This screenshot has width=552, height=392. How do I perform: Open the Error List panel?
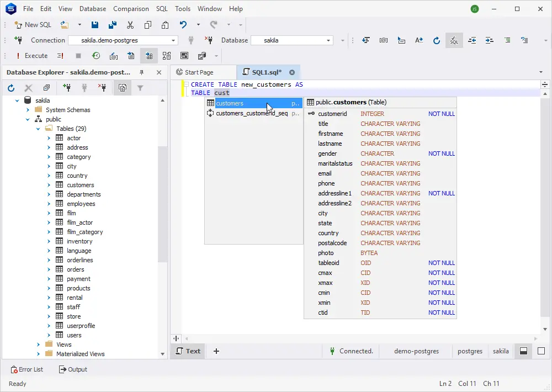pos(27,369)
